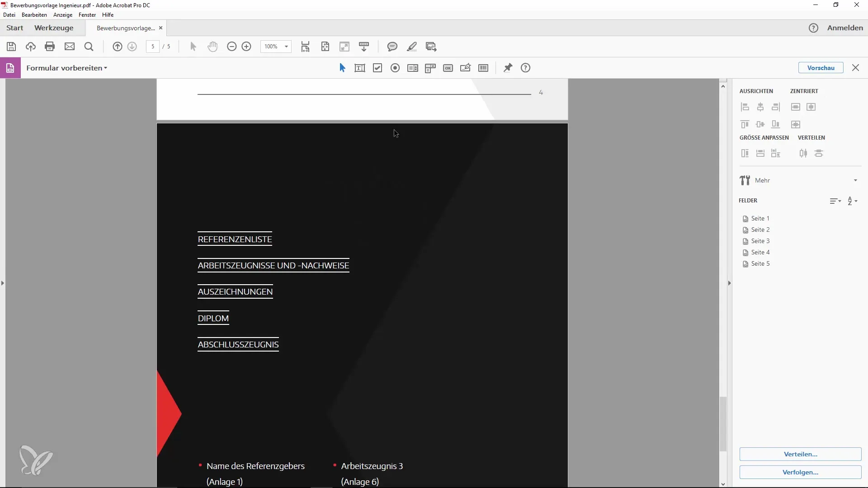Zoom out with minus icon
868x488 pixels.
[232, 47]
